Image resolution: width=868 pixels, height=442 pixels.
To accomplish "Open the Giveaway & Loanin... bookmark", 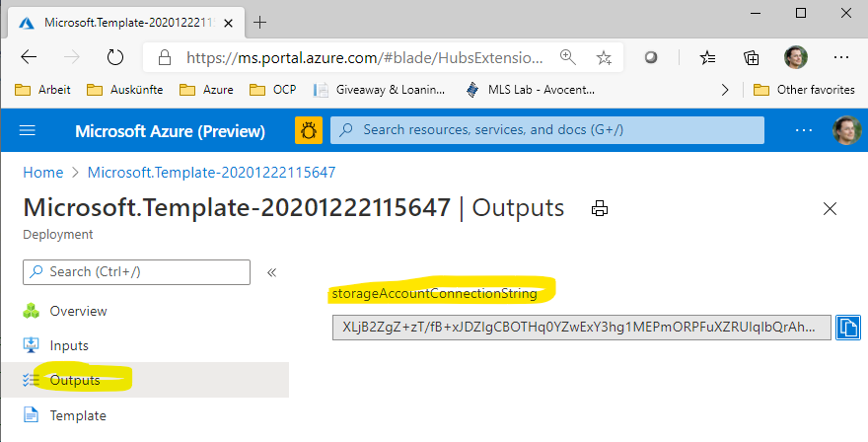I will click(x=379, y=90).
